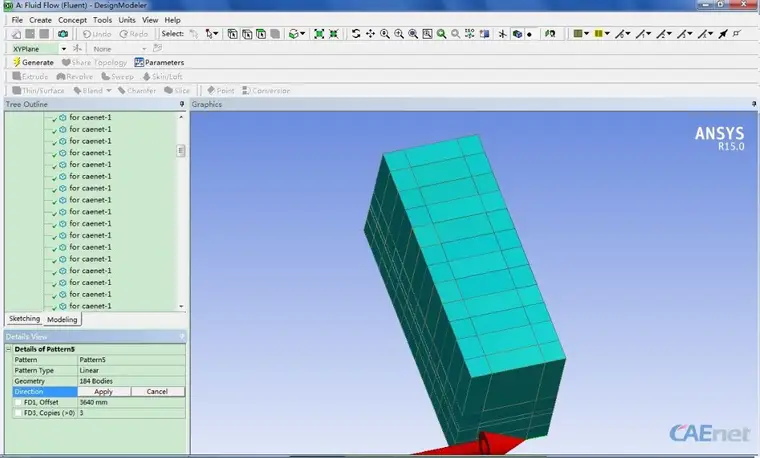Click the Extrude button
Image resolution: width=760 pixels, height=458 pixels.
click(x=30, y=77)
